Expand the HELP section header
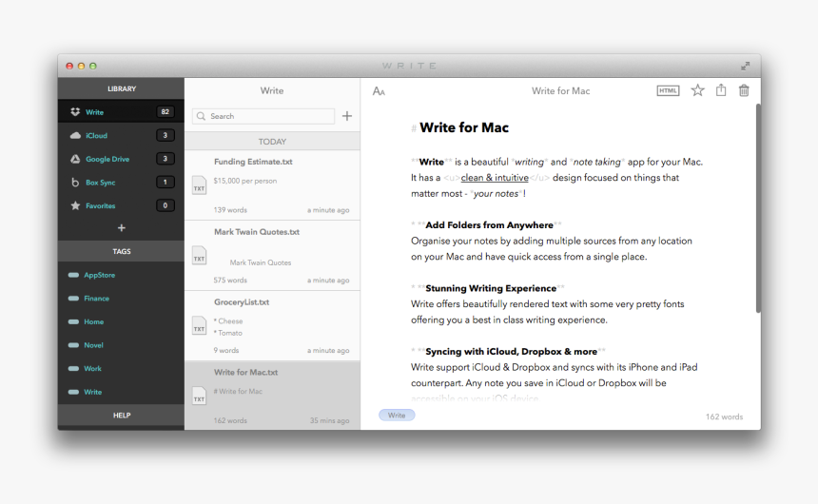This screenshot has height=504, width=818. coord(121,416)
